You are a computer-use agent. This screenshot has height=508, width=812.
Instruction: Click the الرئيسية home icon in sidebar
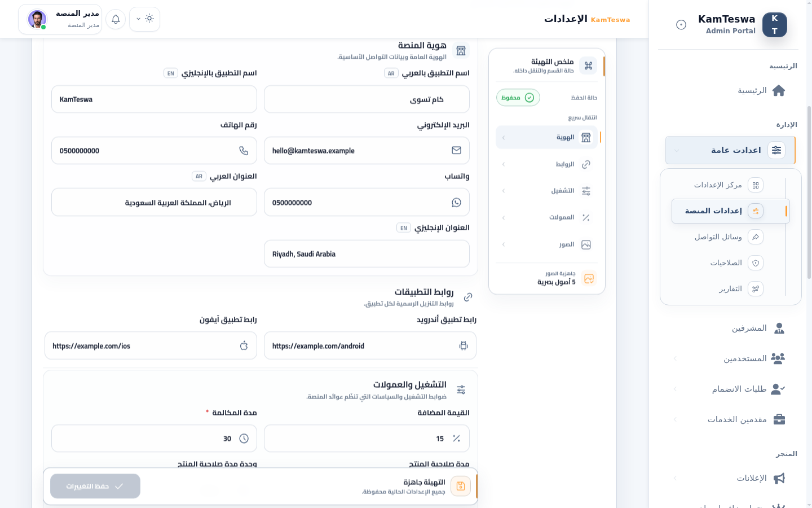pos(779,90)
